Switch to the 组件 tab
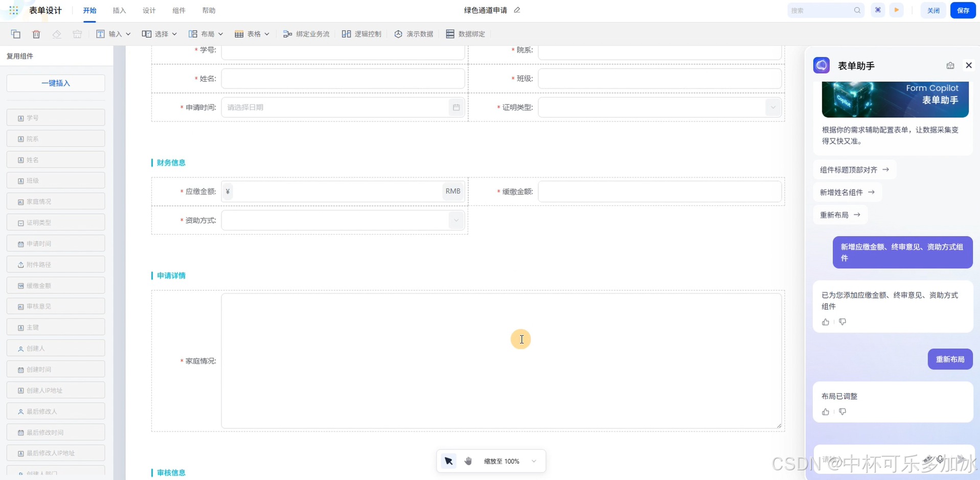Image resolution: width=980 pixels, height=480 pixels. coord(179,11)
